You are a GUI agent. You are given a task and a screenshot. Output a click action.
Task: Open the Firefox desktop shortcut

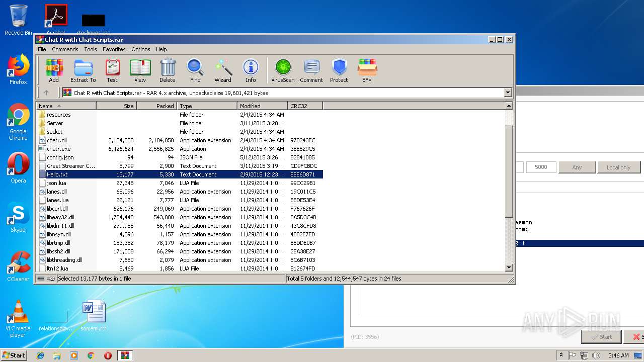[18, 69]
